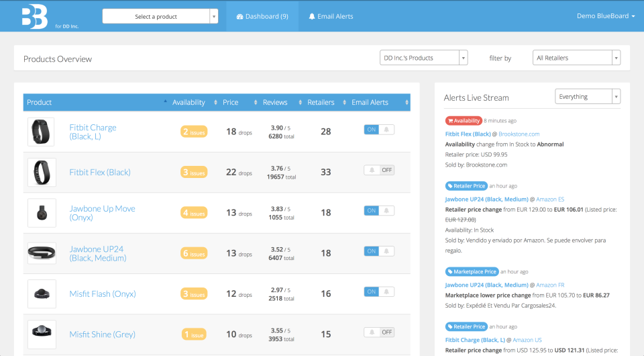Screen dimensions: 644x356
Task: Sort the table by the Product column arrow
Action: click(x=165, y=102)
